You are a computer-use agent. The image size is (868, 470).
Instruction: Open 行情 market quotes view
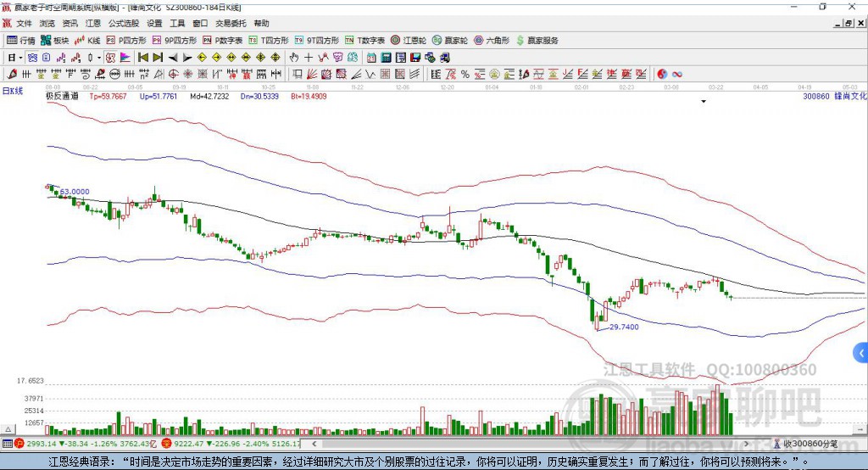click(x=21, y=41)
